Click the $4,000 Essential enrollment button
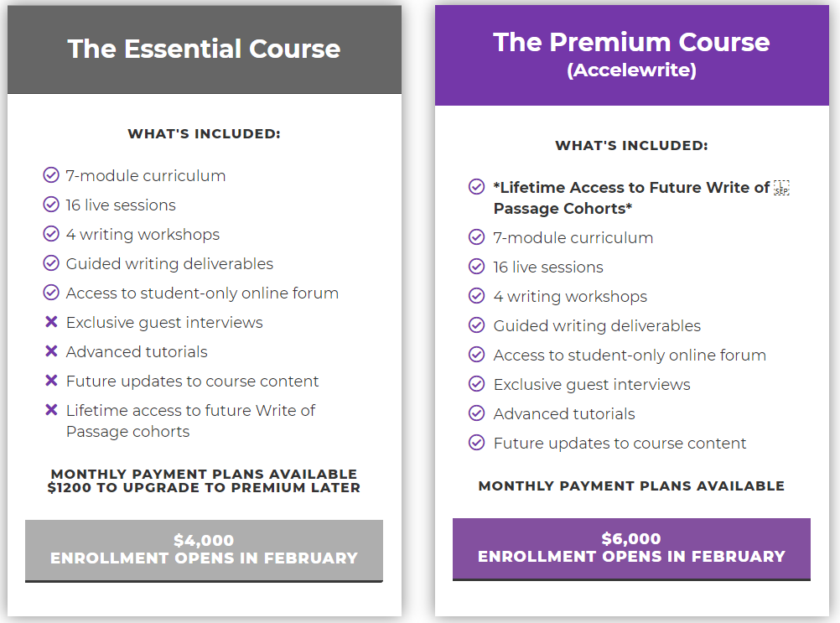840x623 pixels. [x=204, y=550]
